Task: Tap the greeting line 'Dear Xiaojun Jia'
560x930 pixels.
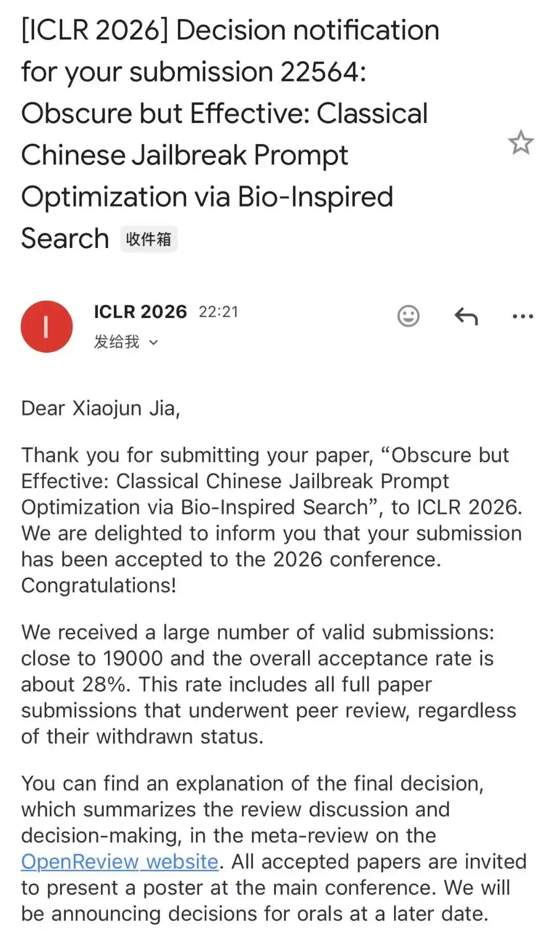Action: click(x=101, y=408)
